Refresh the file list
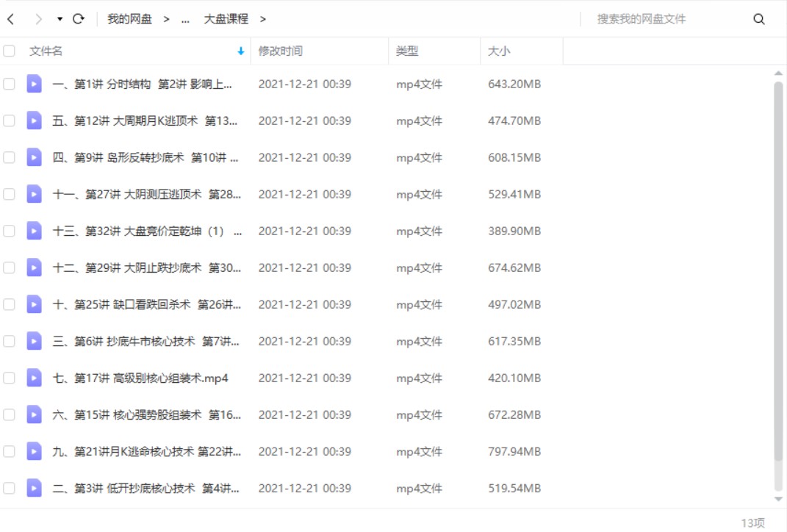 [x=79, y=19]
